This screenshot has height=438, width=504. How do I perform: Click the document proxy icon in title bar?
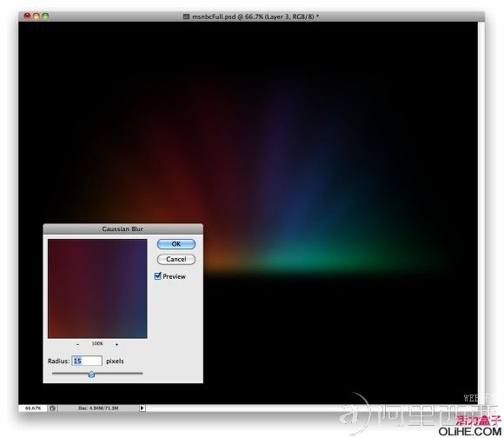coord(186,17)
